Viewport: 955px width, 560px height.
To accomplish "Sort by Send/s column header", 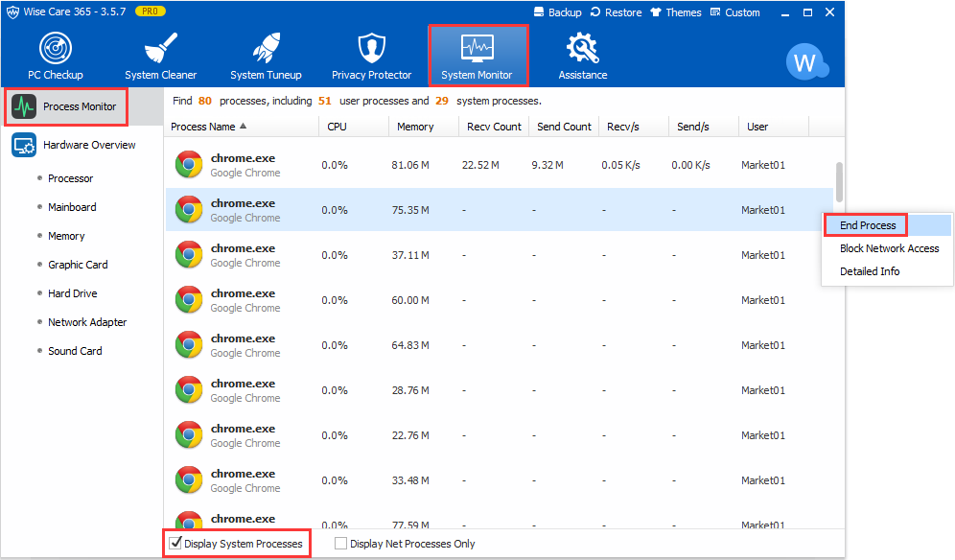I will (704, 127).
